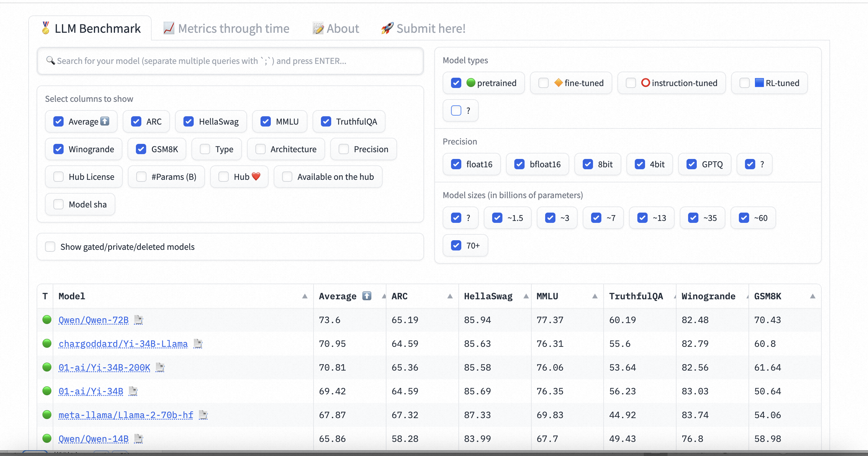Focus the model search box
The width and height of the screenshot is (868, 456).
230,61
